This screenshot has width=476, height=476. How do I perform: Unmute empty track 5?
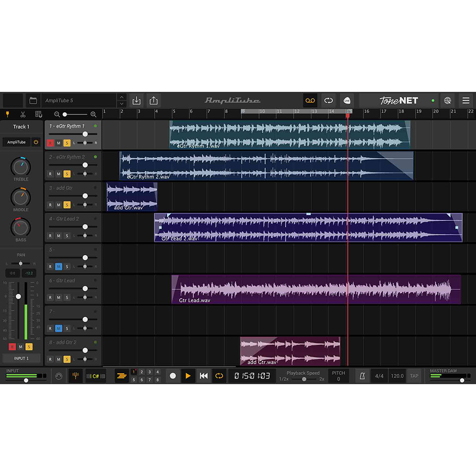[x=59, y=267]
